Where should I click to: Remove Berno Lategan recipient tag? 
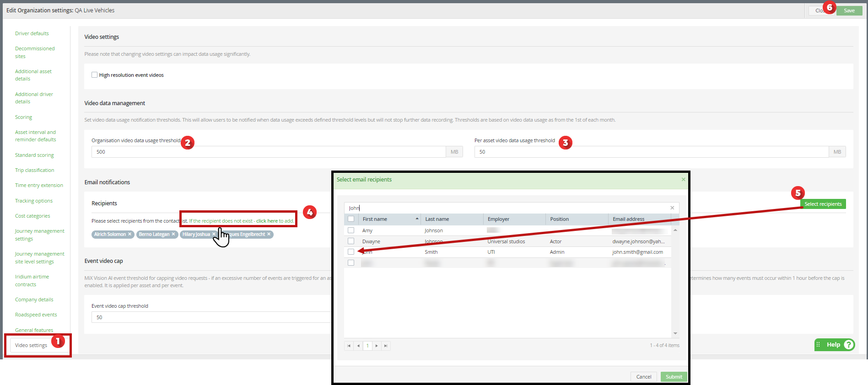173,234
